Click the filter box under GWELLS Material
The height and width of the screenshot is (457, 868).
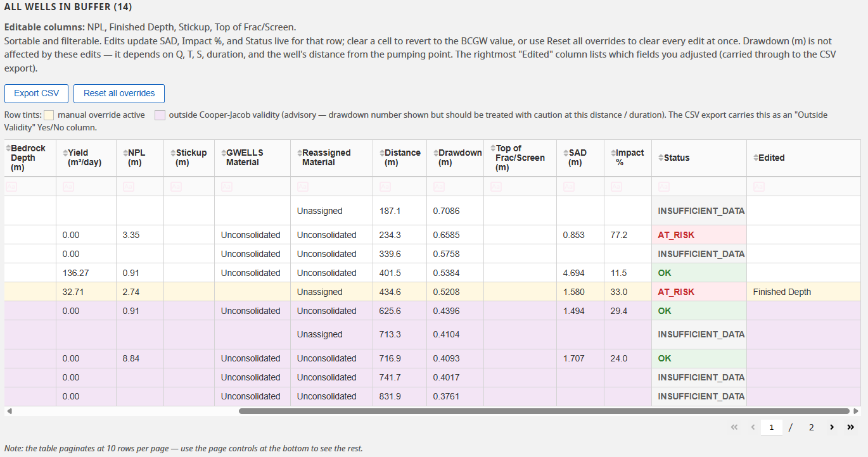(x=253, y=187)
